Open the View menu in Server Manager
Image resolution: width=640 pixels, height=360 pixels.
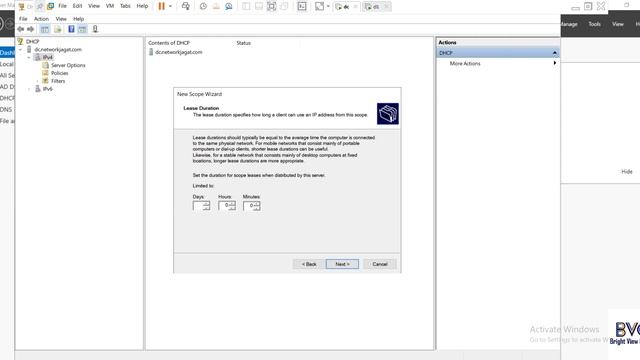618,24
